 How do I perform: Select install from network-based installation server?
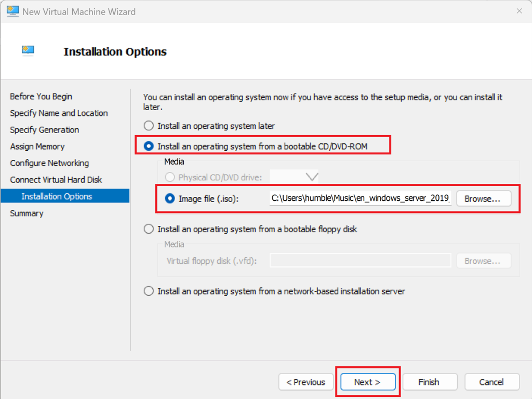coord(149,291)
